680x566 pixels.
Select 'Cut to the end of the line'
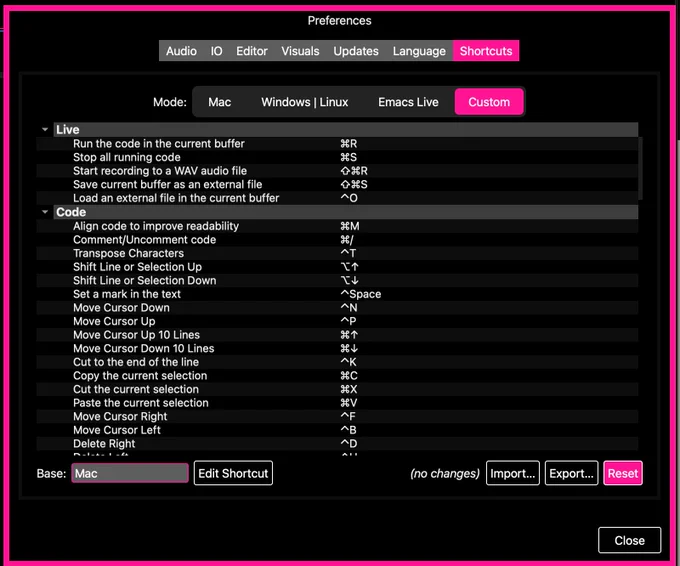[x=337, y=362]
